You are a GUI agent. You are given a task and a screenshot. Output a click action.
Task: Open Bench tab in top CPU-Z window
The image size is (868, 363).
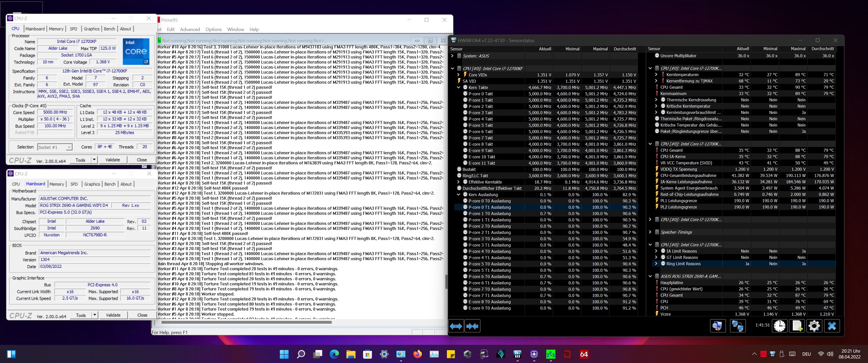click(109, 29)
